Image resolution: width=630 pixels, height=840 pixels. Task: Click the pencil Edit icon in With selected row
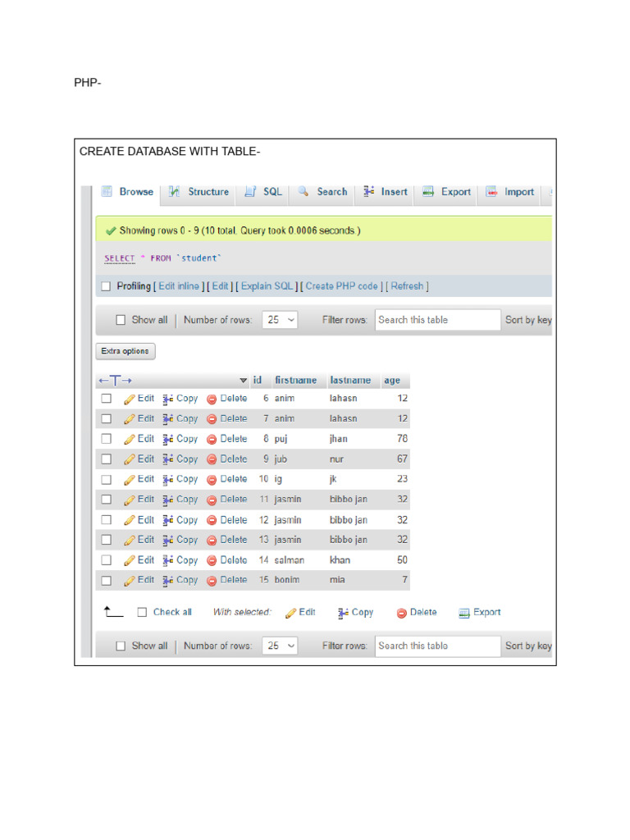(290, 613)
